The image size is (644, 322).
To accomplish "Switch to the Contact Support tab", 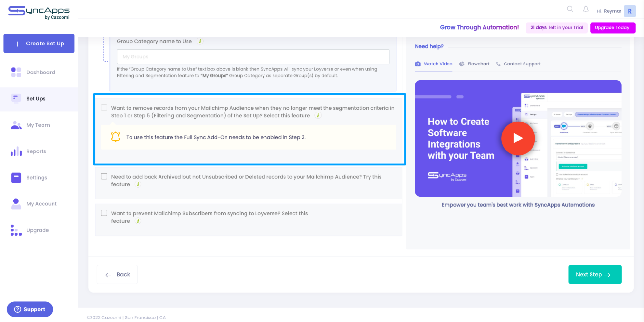I will (518, 64).
